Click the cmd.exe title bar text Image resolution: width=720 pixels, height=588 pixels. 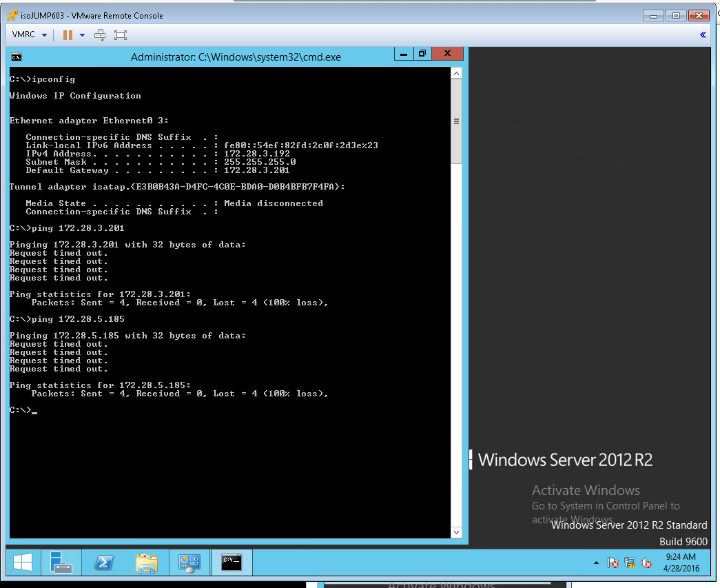236,57
